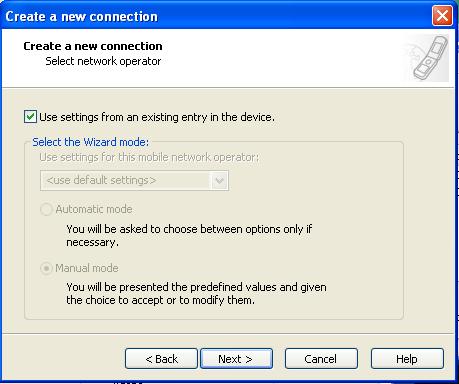459x384 pixels.
Task: Open Help for this wizard
Action: 407,359
